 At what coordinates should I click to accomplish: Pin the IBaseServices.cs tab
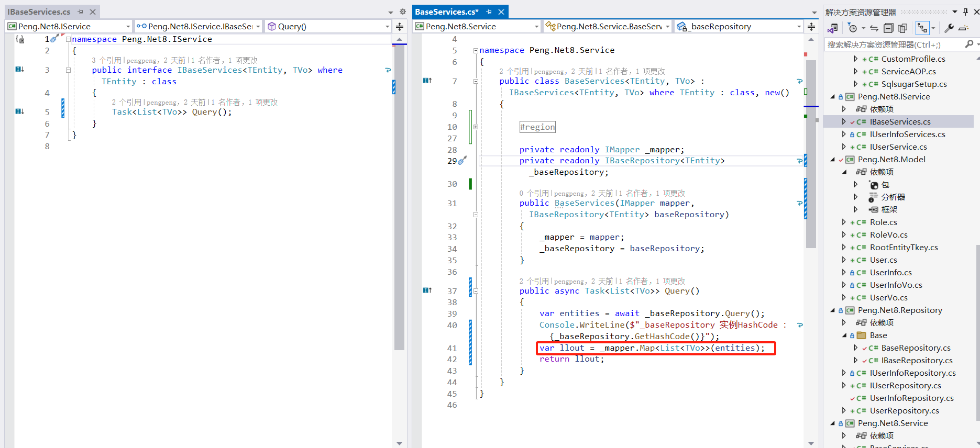81,12
